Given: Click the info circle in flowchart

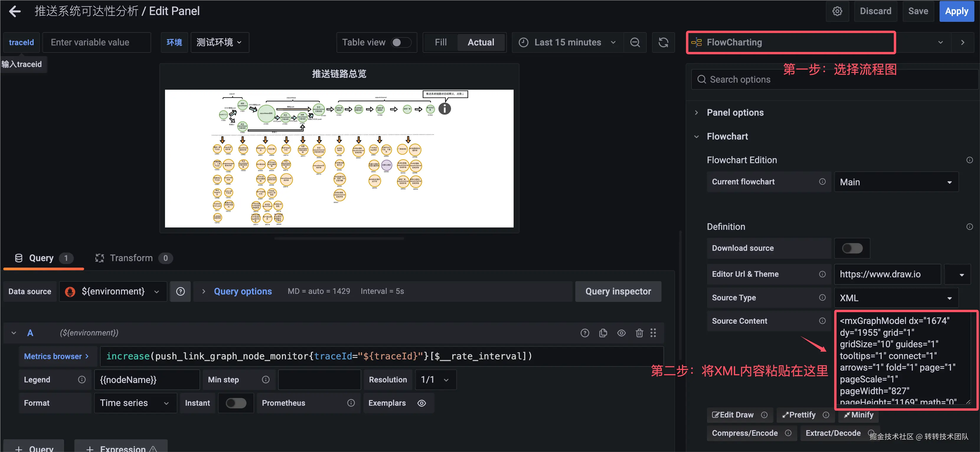Looking at the screenshot, I should click(444, 109).
